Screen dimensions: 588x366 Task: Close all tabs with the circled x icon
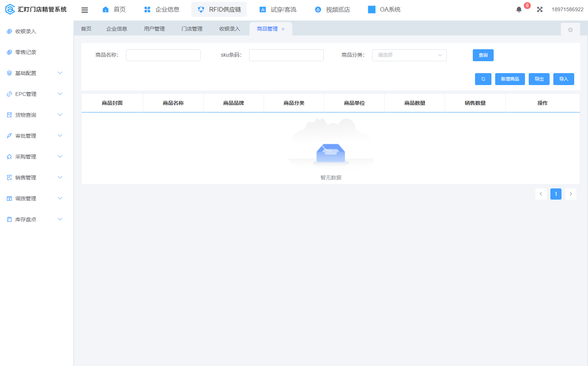pos(570,30)
